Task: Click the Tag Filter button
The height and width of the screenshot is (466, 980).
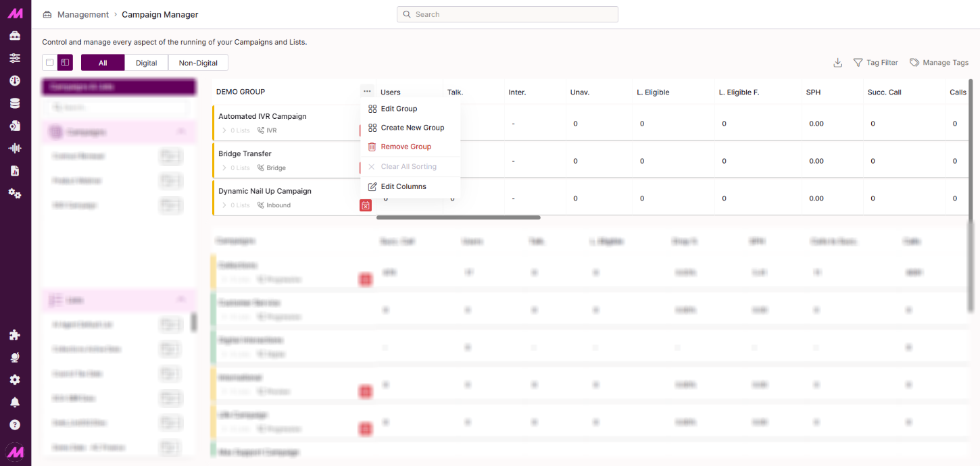Action: 876,63
